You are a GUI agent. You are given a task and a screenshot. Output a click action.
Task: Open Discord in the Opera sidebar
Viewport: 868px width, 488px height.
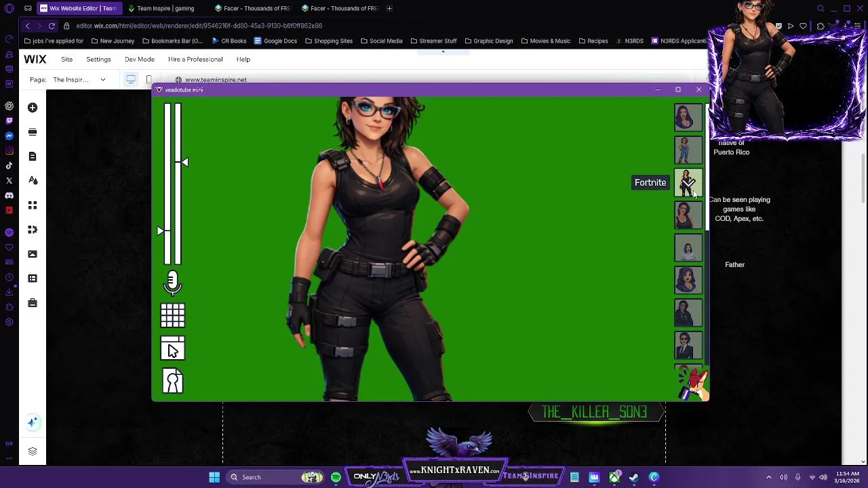(x=9, y=195)
